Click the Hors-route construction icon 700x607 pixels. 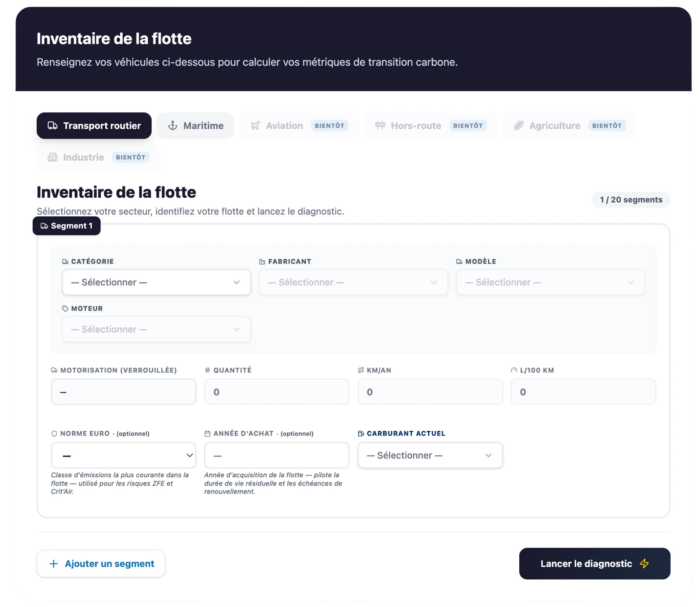(x=380, y=126)
